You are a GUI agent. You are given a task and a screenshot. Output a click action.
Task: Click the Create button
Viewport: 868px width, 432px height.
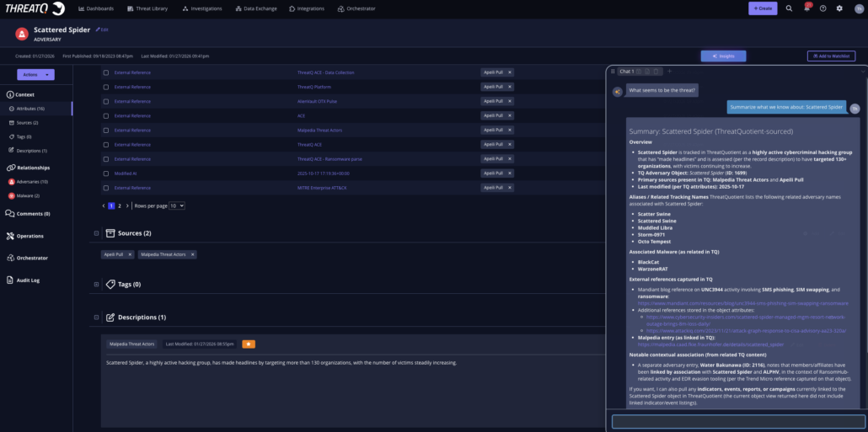tap(763, 8)
